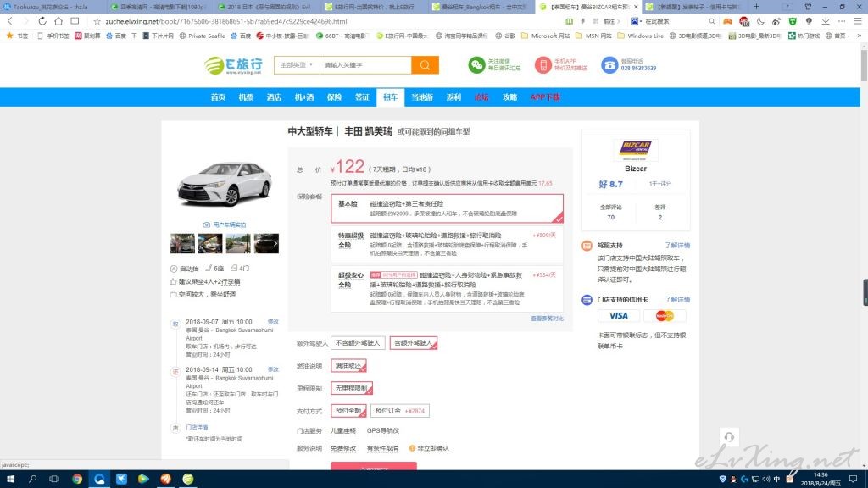Image resolution: width=868 pixels, height=488 pixels.
Task: Open the 当地游 navigation item
Action: [x=422, y=97]
